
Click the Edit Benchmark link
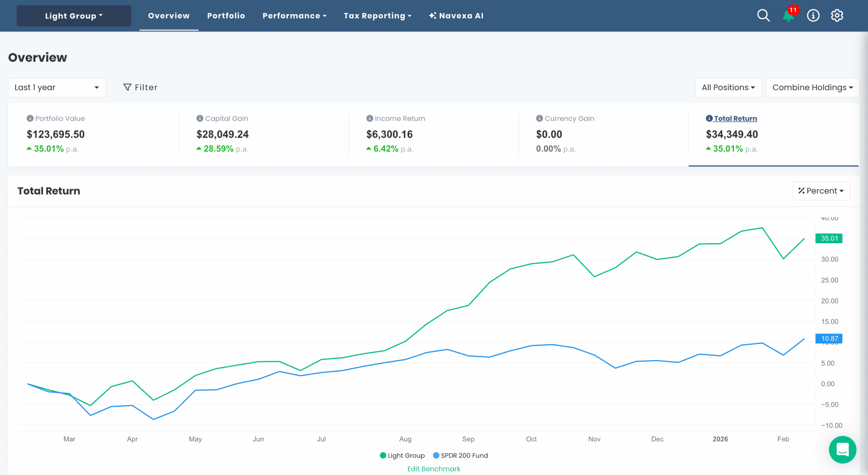point(434,469)
